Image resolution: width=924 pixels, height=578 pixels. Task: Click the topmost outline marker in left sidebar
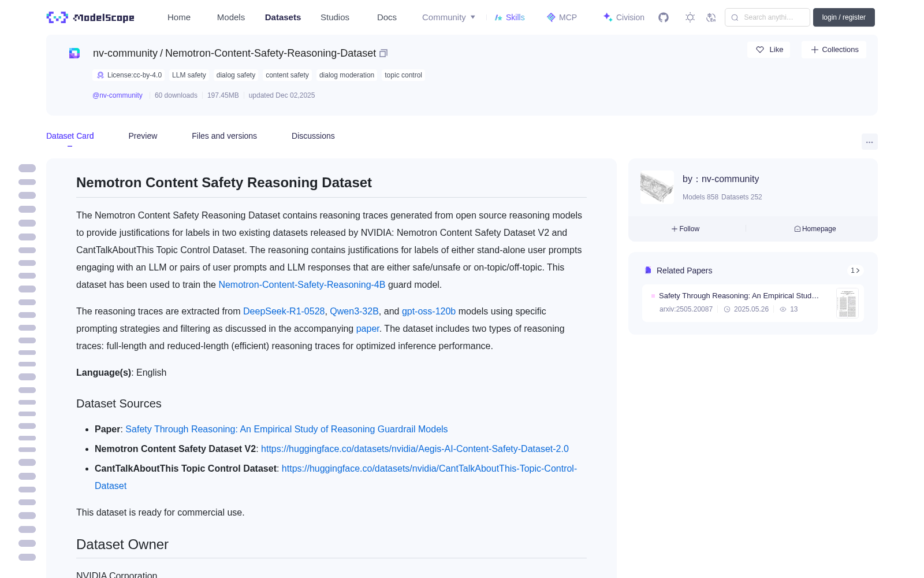[27, 168]
